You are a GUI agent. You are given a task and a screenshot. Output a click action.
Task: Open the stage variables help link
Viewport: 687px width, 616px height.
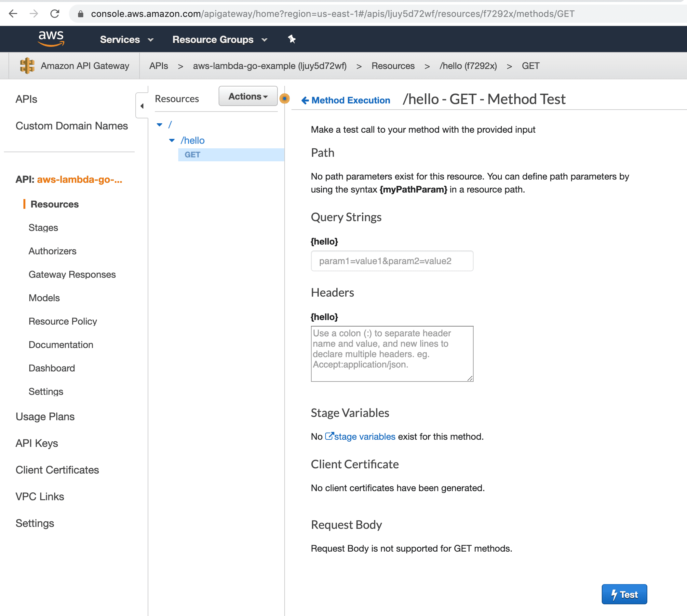pos(365,436)
